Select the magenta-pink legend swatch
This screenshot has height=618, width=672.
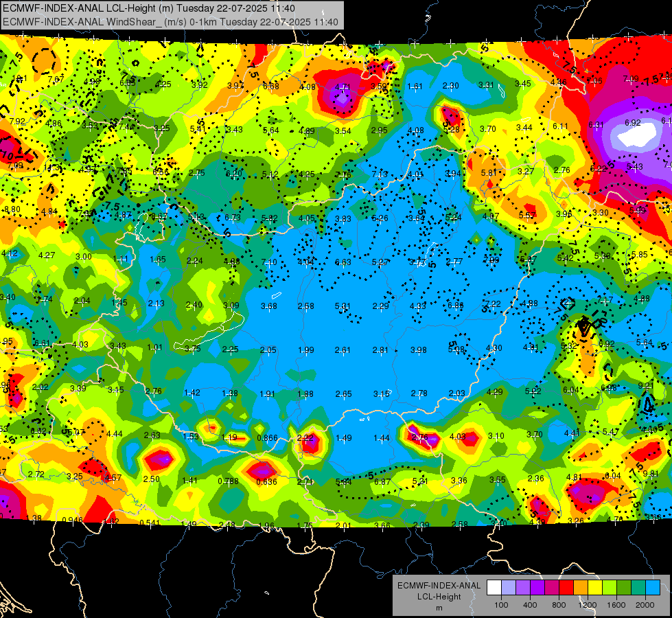tap(552, 588)
